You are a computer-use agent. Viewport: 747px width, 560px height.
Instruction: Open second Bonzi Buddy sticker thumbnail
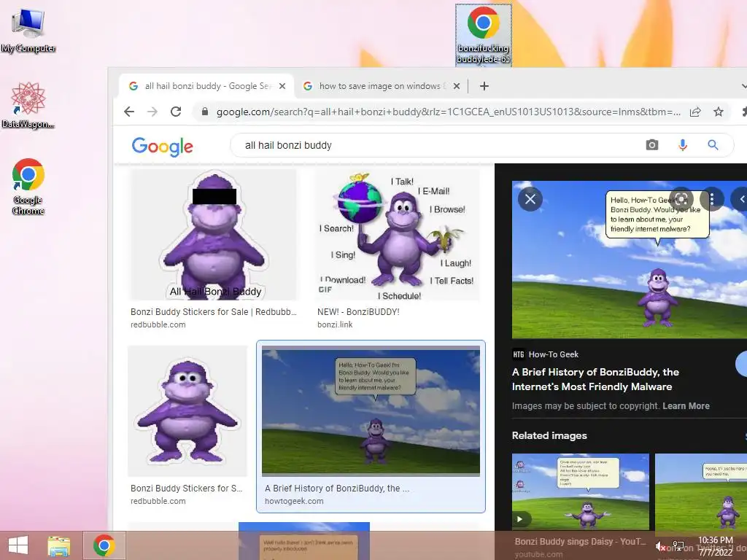[187, 411]
